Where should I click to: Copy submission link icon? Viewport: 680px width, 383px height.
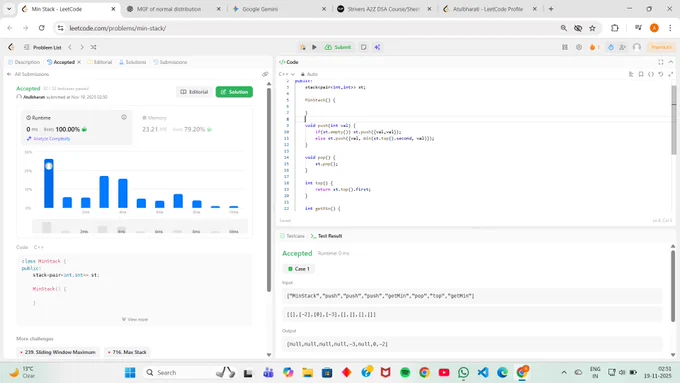click(265, 74)
